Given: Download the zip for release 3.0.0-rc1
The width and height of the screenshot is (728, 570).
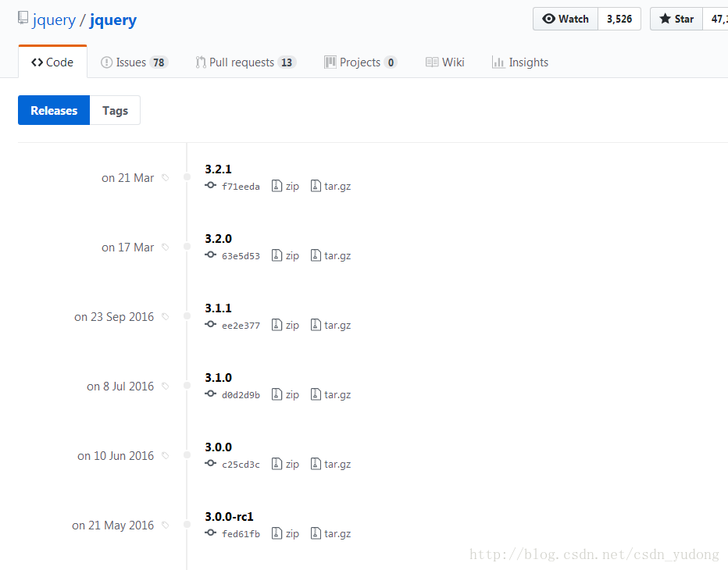Looking at the screenshot, I should click(x=285, y=534).
